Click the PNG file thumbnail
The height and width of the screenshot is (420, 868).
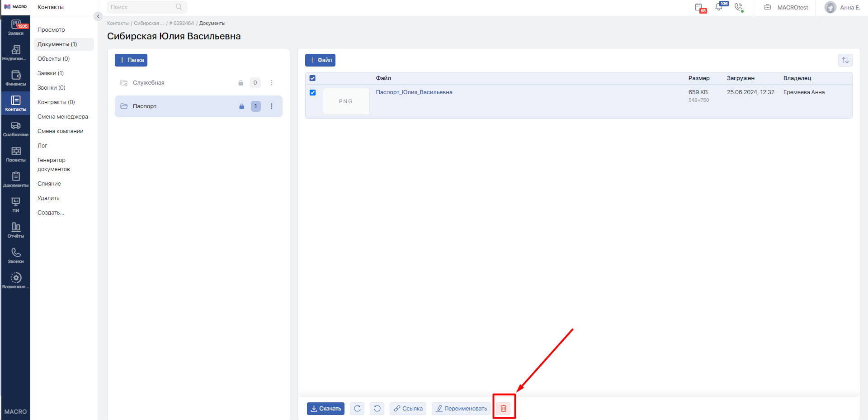point(346,101)
